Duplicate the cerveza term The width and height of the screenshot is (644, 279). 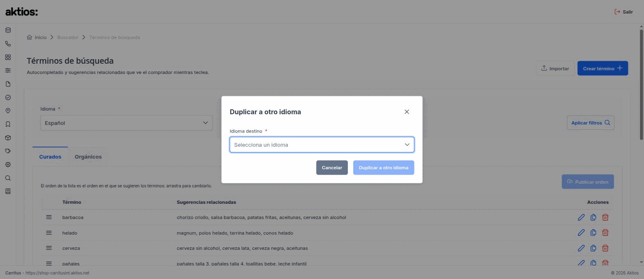593,248
